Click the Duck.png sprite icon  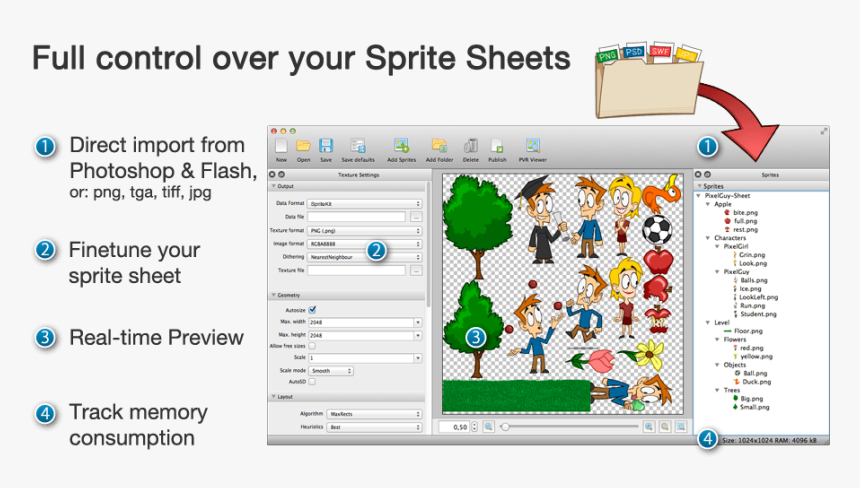tap(737, 382)
